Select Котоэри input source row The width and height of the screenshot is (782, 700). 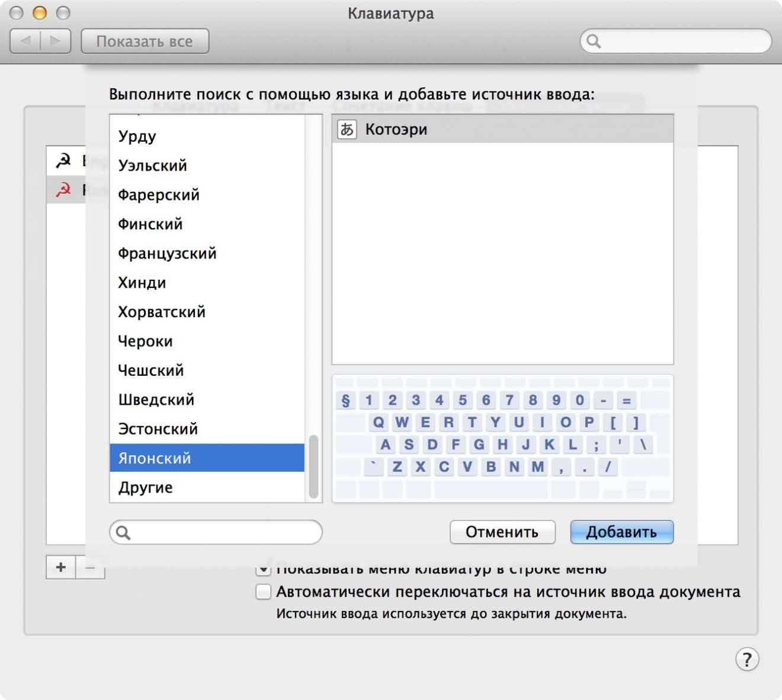tap(502, 129)
